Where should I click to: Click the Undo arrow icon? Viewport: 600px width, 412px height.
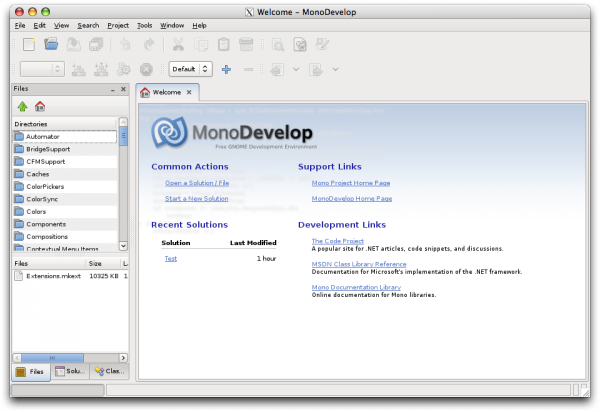[125, 44]
